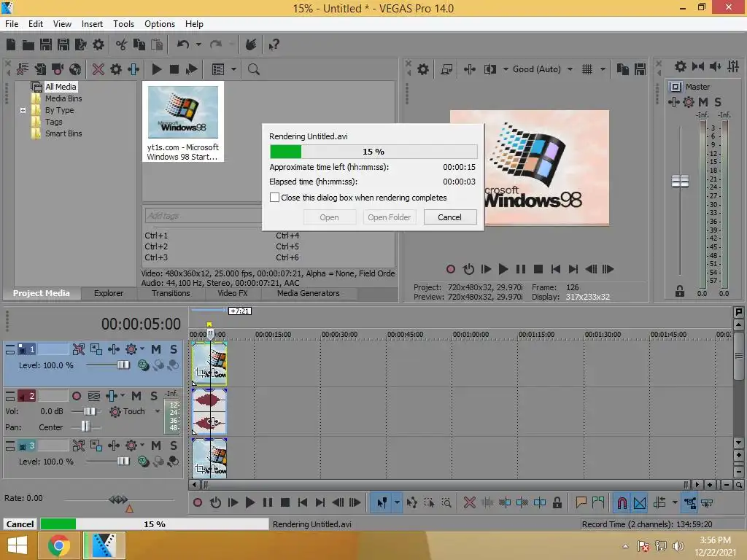
Task: Switch to the Transitions tab
Action: point(171,293)
